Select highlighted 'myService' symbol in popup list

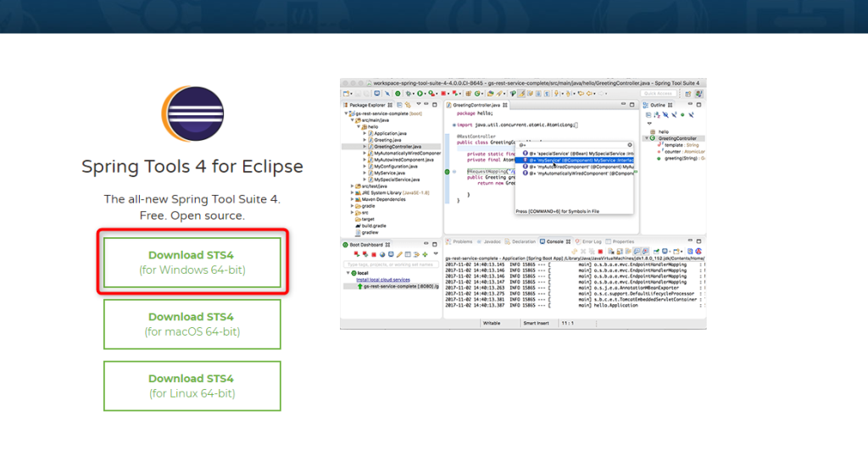click(x=574, y=160)
